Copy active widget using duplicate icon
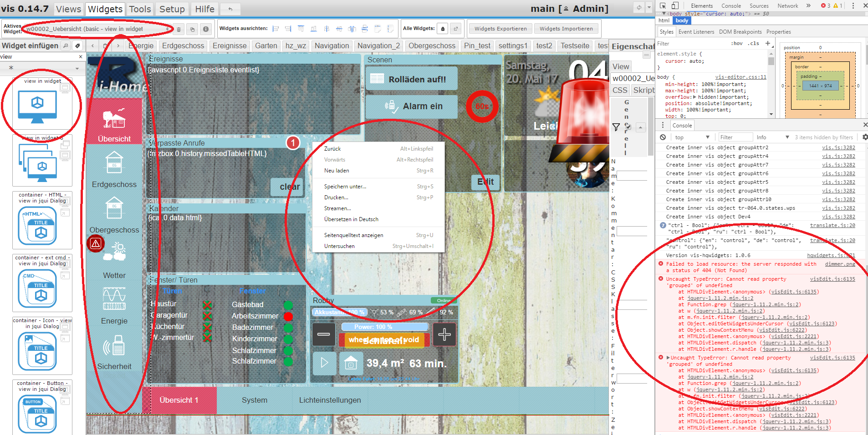This screenshot has height=435, width=868. (x=192, y=30)
